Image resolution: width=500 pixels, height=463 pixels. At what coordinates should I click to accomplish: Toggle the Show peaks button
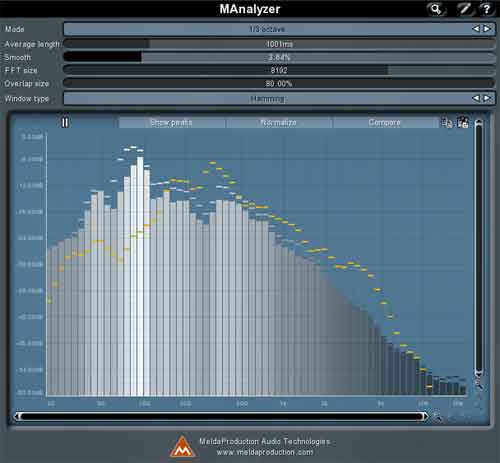[171, 123]
